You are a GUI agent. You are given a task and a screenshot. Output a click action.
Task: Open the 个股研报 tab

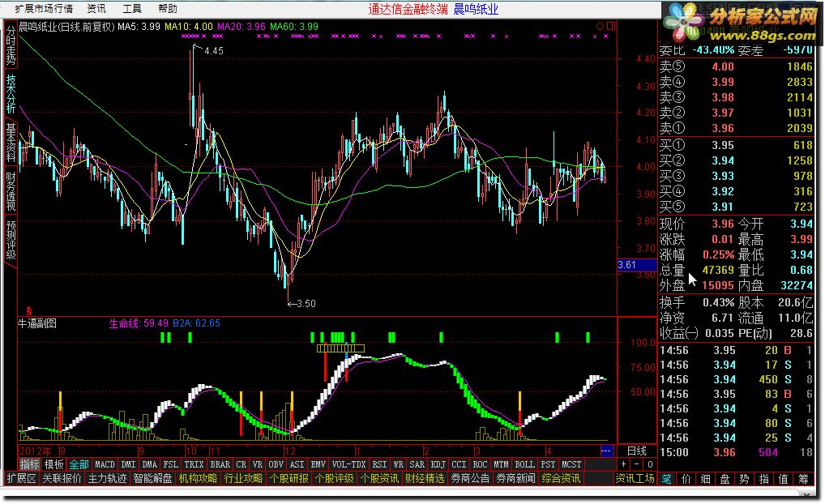[289, 478]
